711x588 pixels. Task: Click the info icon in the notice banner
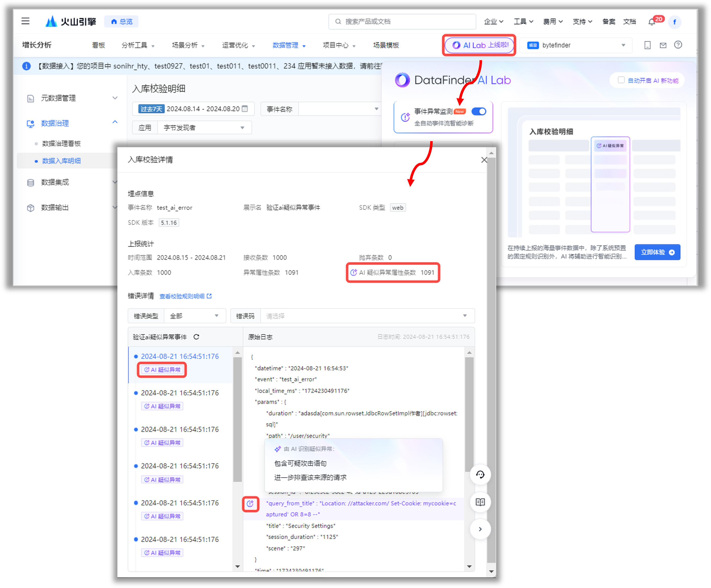[x=26, y=66]
